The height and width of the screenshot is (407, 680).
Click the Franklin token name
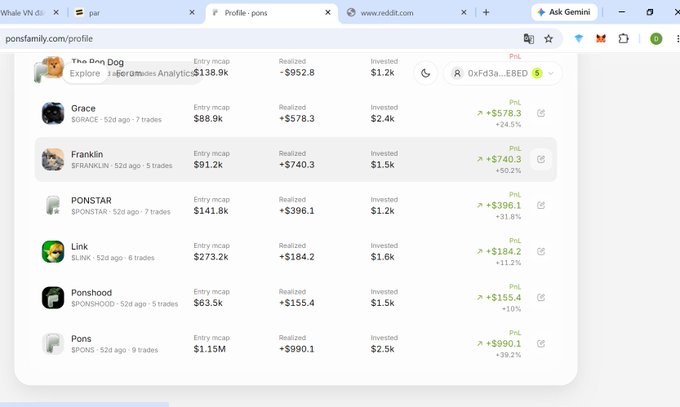pos(87,154)
